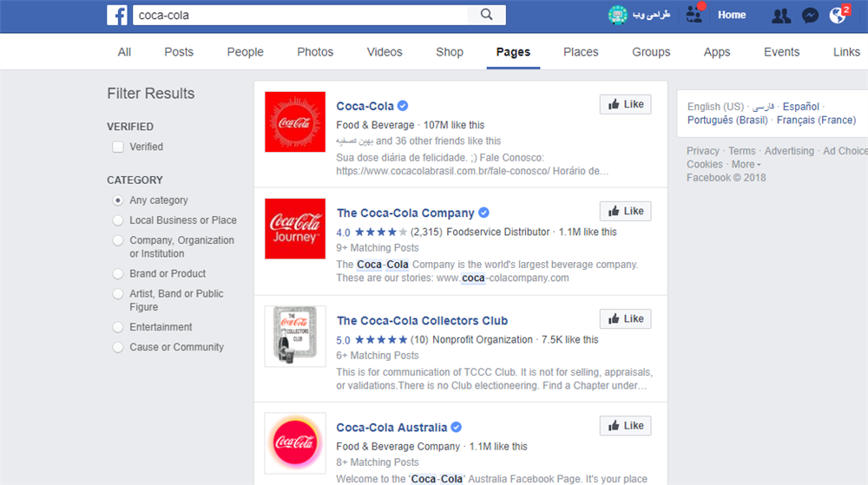Click the search magnifier icon

pos(487,15)
